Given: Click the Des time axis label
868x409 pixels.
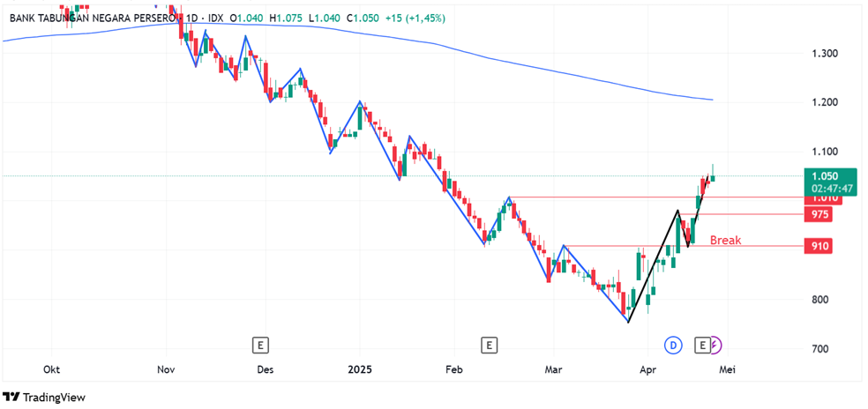Looking at the screenshot, I should 266,369.
